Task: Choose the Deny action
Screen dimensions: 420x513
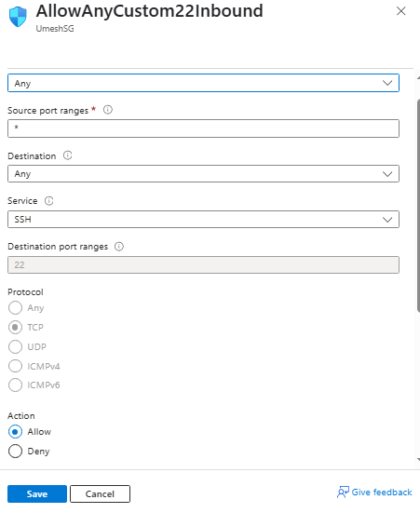Action: [16, 452]
